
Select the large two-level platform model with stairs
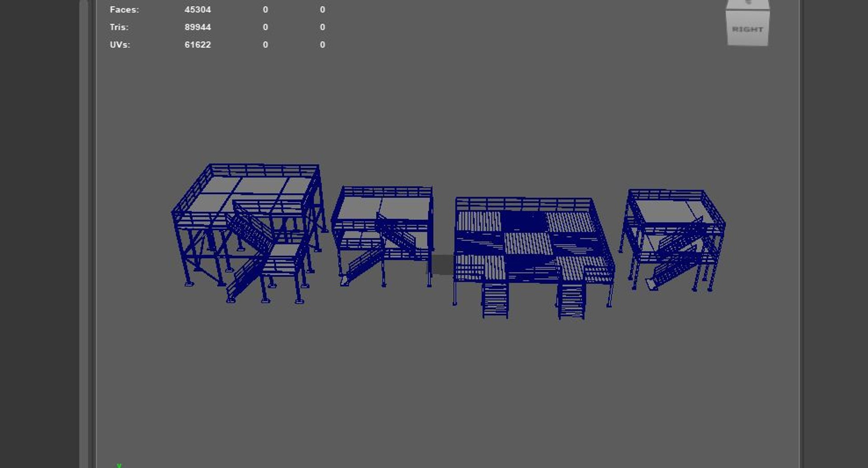click(249, 233)
